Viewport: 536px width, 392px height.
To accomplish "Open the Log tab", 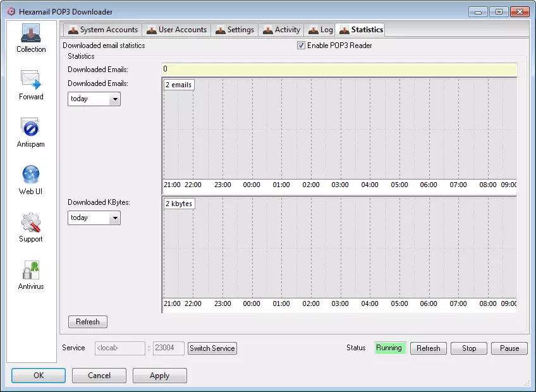I will tap(320, 30).
